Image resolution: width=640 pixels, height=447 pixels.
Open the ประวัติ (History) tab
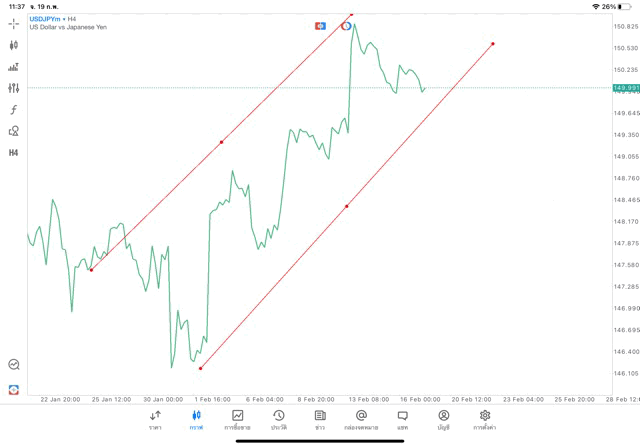click(278, 419)
